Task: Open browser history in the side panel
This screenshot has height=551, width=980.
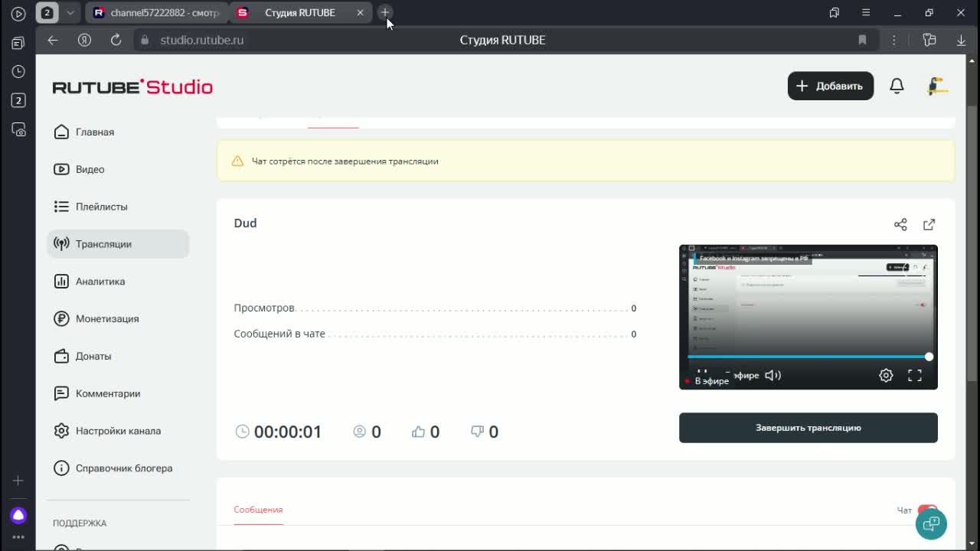Action: (x=18, y=71)
